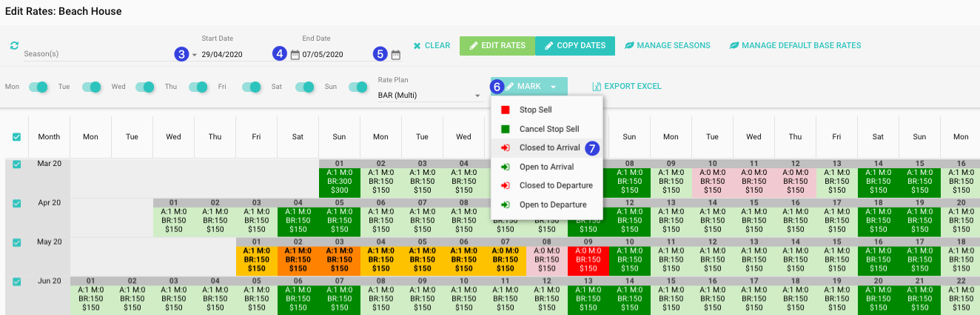Click the Manage Default Base Rates leaf icon
Image resolution: width=980 pixels, height=315 pixels.
pyautogui.click(x=734, y=46)
